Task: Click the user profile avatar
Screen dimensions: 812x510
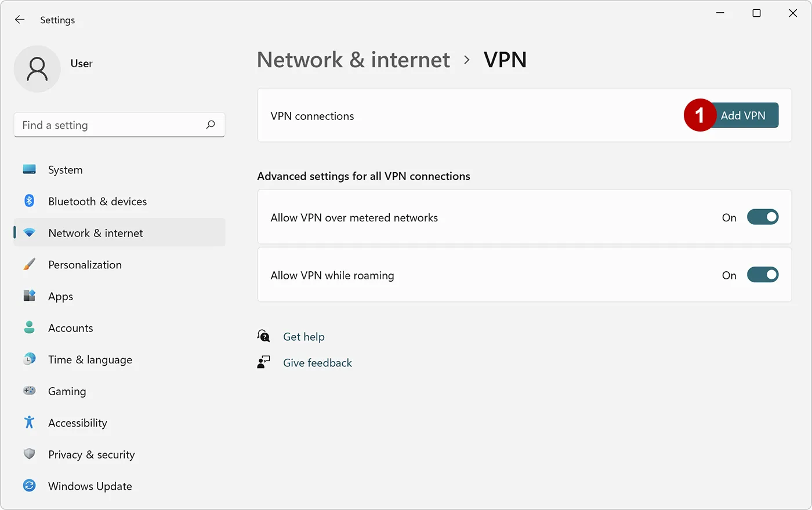Action: coord(37,68)
